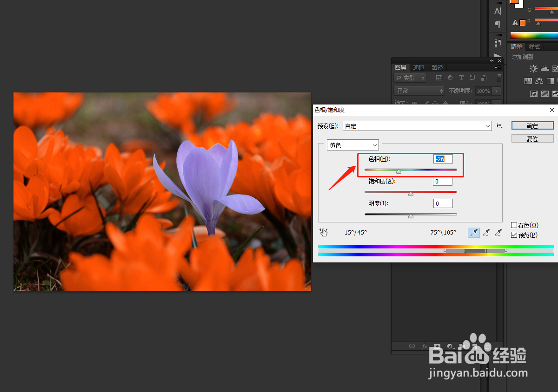Click the 15°/45° range text

[356, 233]
